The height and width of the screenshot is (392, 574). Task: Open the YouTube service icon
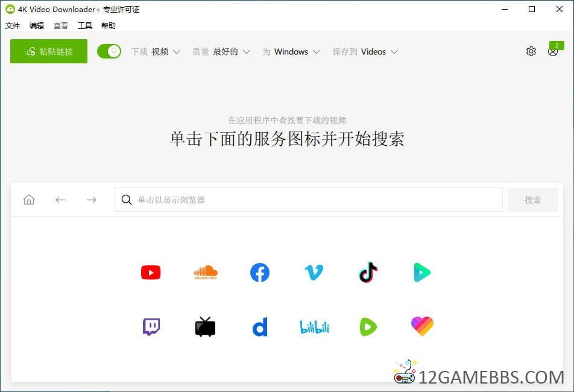pos(151,273)
